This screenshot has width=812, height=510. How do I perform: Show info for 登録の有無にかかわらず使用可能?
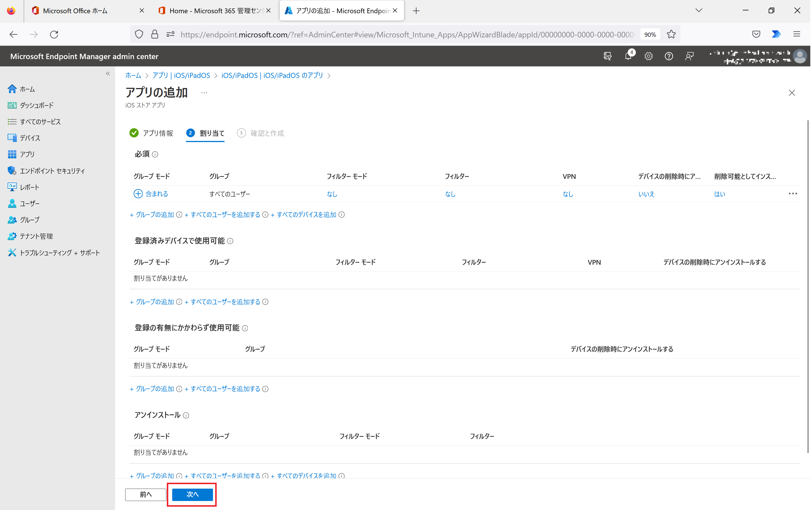coord(245,328)
